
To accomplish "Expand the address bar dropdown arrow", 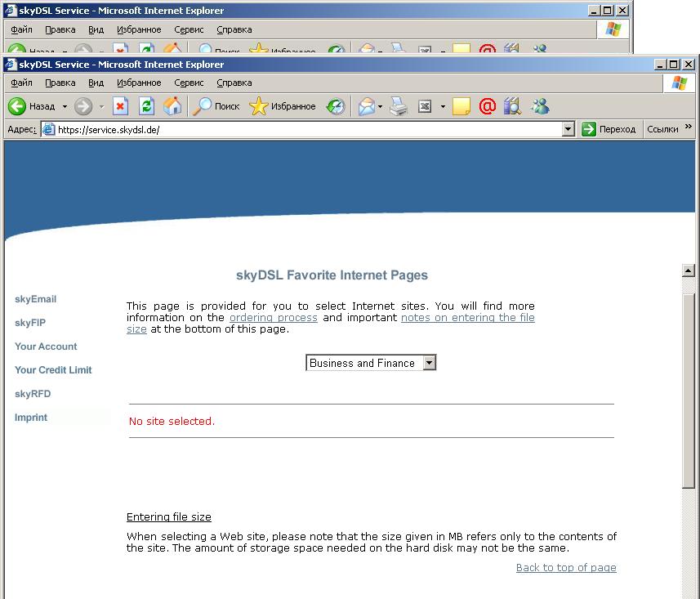I will click(x=568, y=130).
